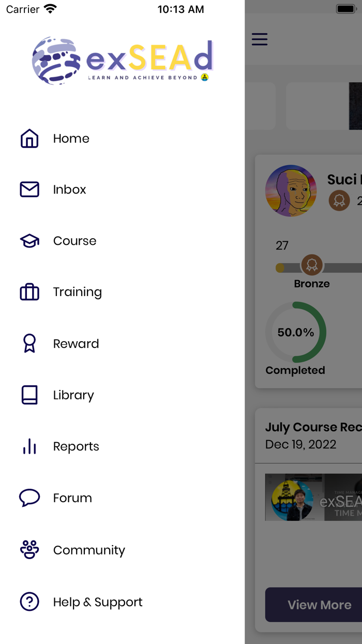Click the exSEAd logo

point(123,61)
